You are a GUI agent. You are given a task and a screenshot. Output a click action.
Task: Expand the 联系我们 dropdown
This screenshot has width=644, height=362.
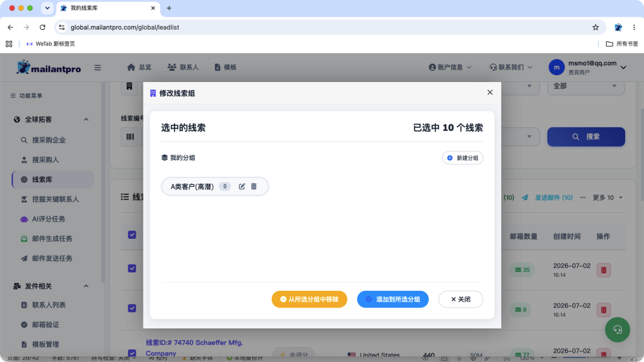pos(511,67)
